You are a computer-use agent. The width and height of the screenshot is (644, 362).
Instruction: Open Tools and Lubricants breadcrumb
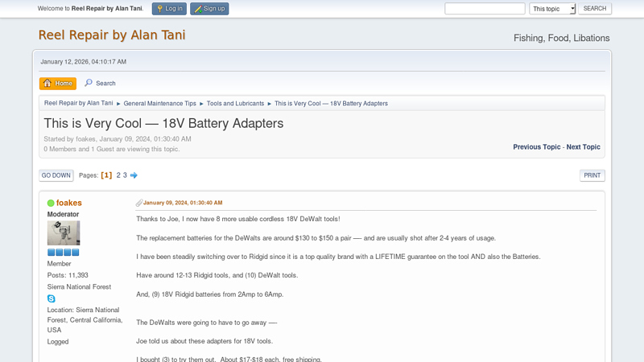click(235, 104)
